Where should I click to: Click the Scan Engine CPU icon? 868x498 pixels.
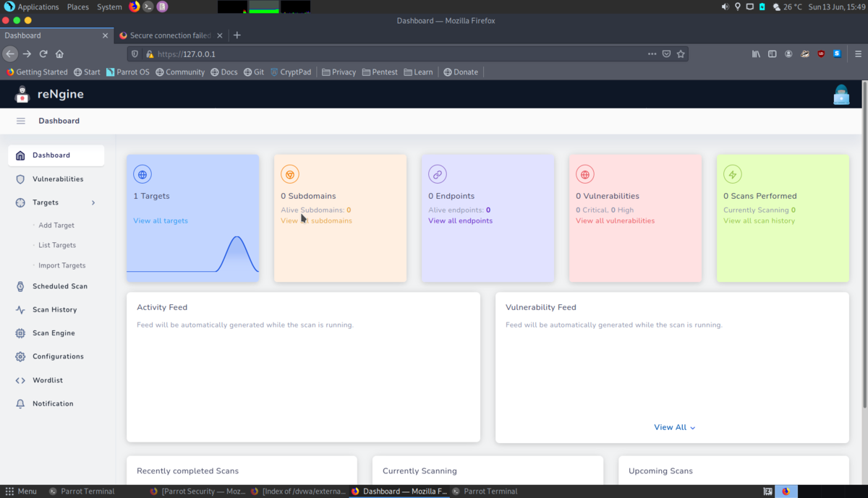20,333
